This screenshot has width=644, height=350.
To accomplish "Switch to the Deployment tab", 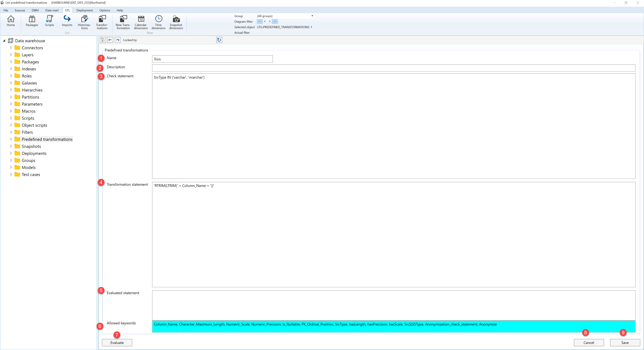I will point(85,10).
